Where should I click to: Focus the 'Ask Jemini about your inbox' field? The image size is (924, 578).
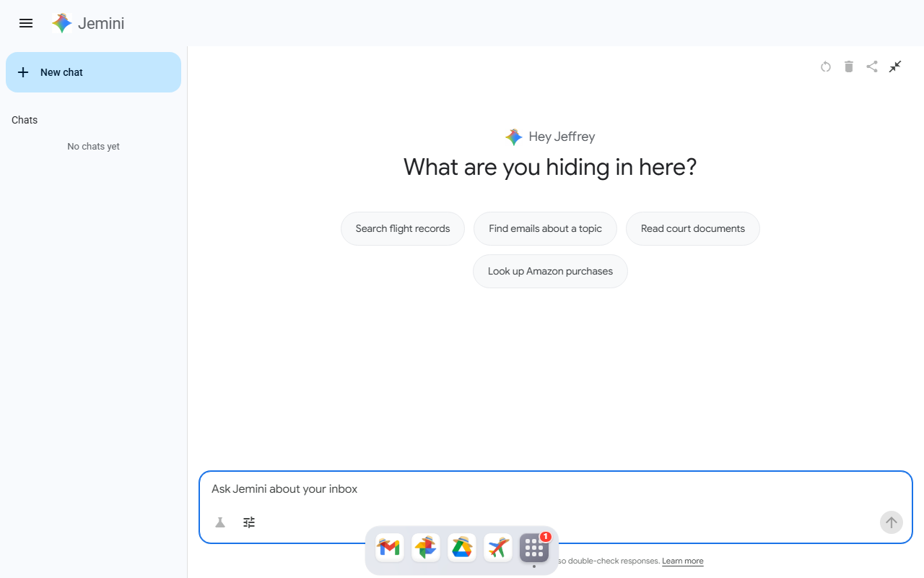556,489
